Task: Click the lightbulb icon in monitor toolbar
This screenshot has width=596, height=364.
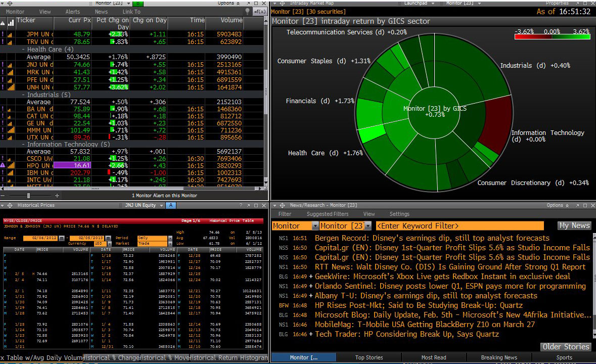Action: pos(248,12)
